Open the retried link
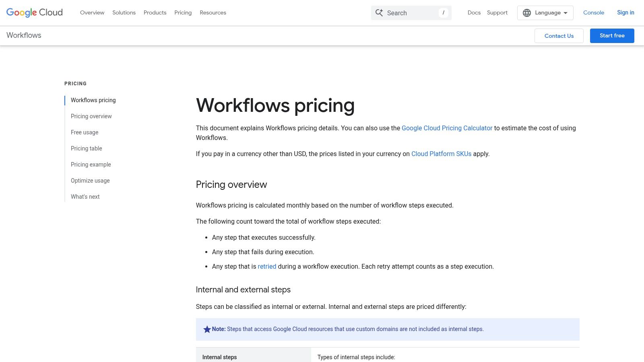Image resolution: width=644 pixels, height=362 pixels. 267,267
